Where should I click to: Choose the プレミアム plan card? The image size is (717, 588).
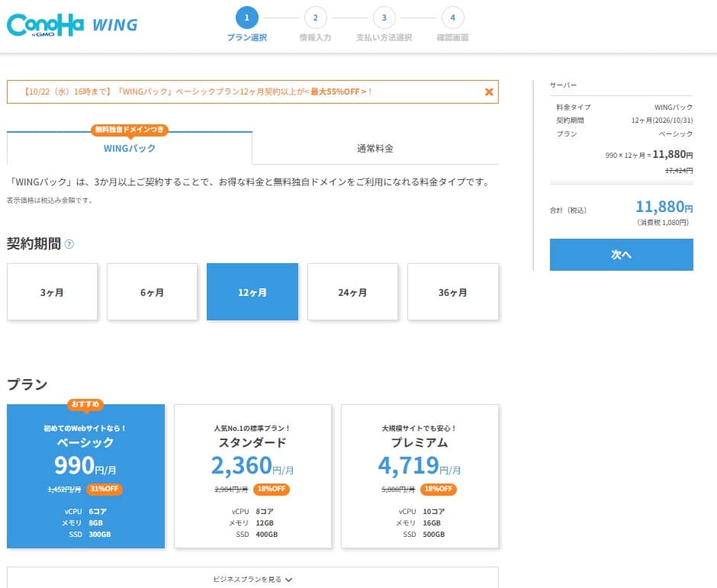(420, 477)
